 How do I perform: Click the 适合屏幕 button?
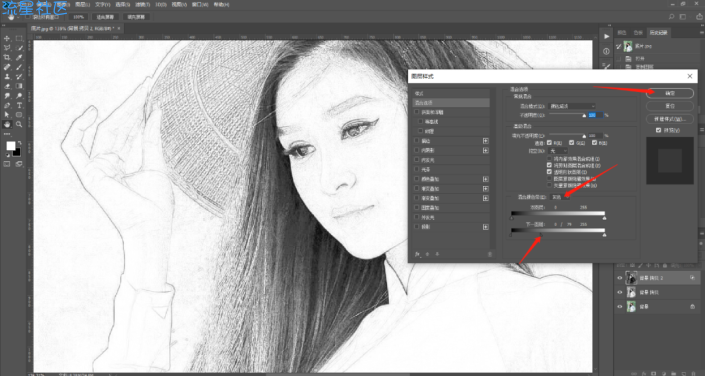(x=106, y=17)
